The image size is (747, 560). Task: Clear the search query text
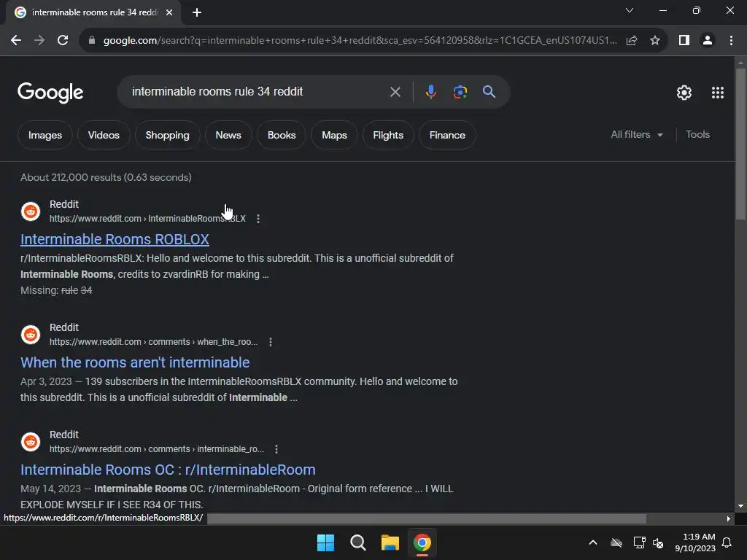[395, 92]
